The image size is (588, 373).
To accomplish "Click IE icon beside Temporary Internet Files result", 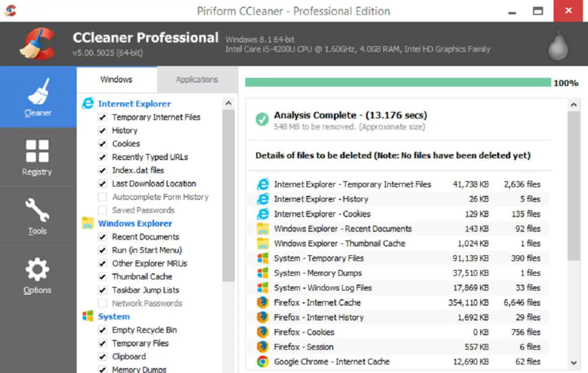I will pos(263,184).
